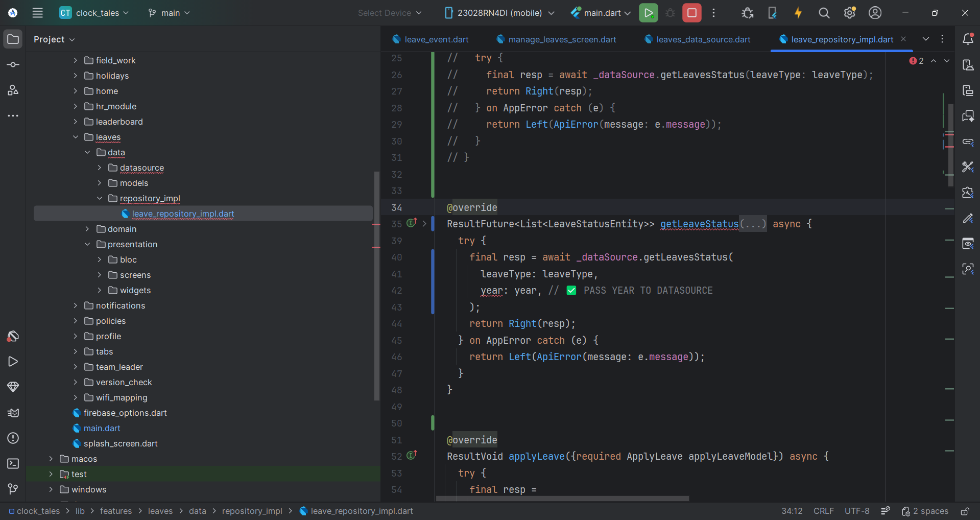This screenshot has height=520, width=980.
Task: Open the Git tool window icon
Action: [x=13, y=489]
